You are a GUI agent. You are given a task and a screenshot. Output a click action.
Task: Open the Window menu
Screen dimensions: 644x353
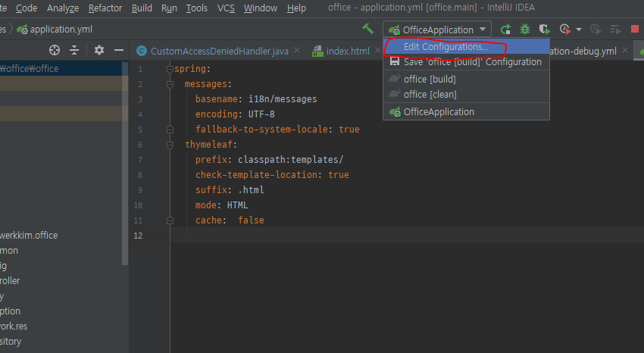click(261, 8)
